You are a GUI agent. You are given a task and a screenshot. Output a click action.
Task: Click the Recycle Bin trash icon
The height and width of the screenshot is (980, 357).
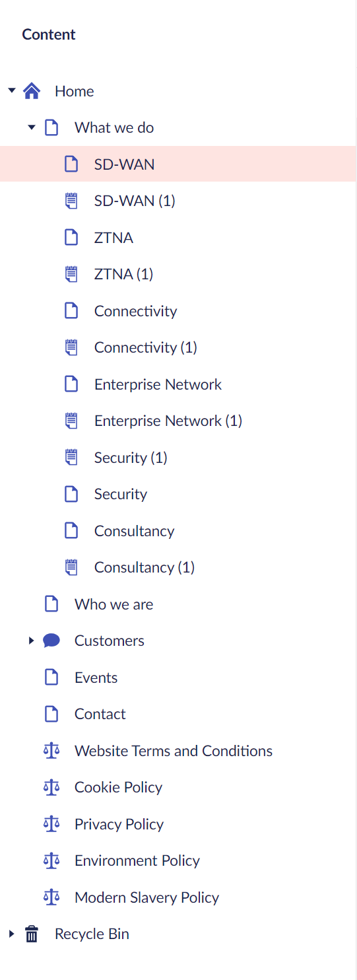32,934
